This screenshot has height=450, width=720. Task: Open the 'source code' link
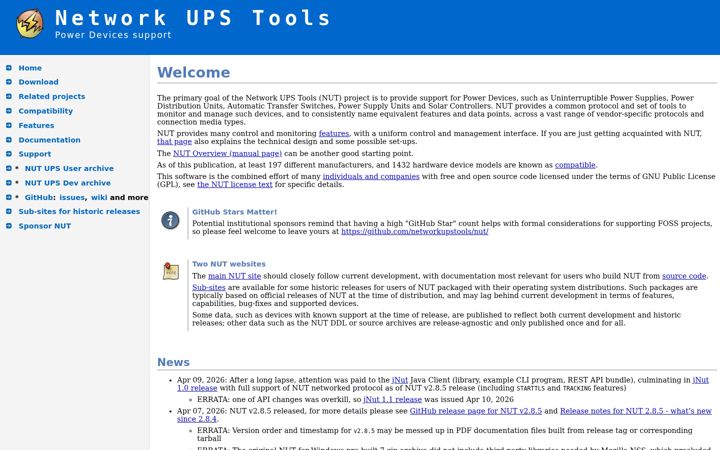(684, 276)
